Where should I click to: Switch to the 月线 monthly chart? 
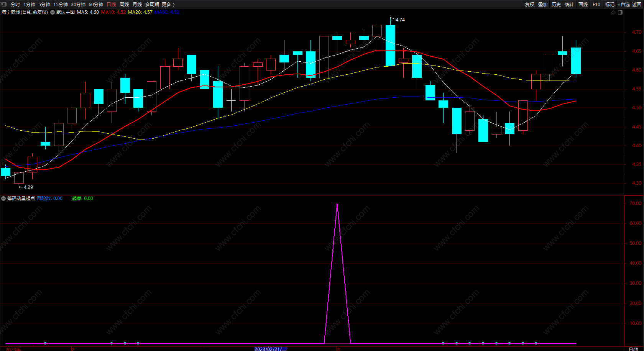[x=137, y=4]
